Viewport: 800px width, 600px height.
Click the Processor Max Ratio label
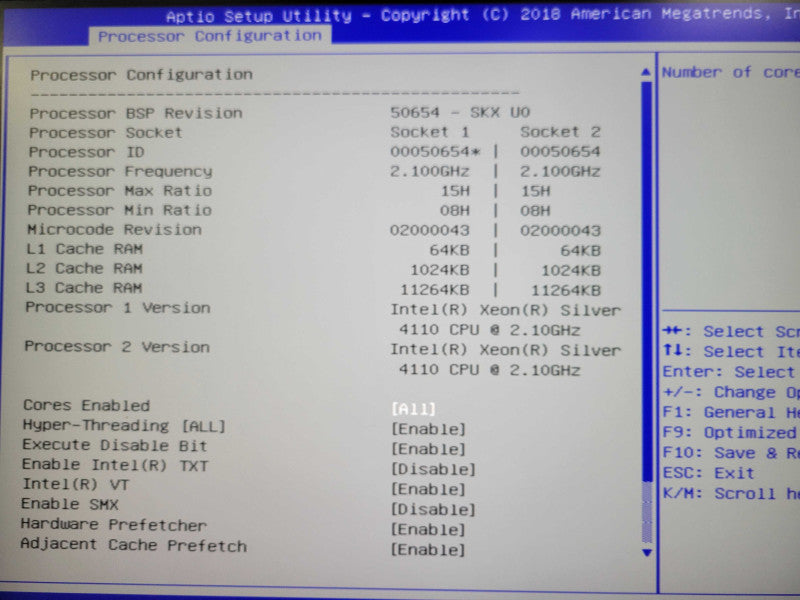[120, 191]
